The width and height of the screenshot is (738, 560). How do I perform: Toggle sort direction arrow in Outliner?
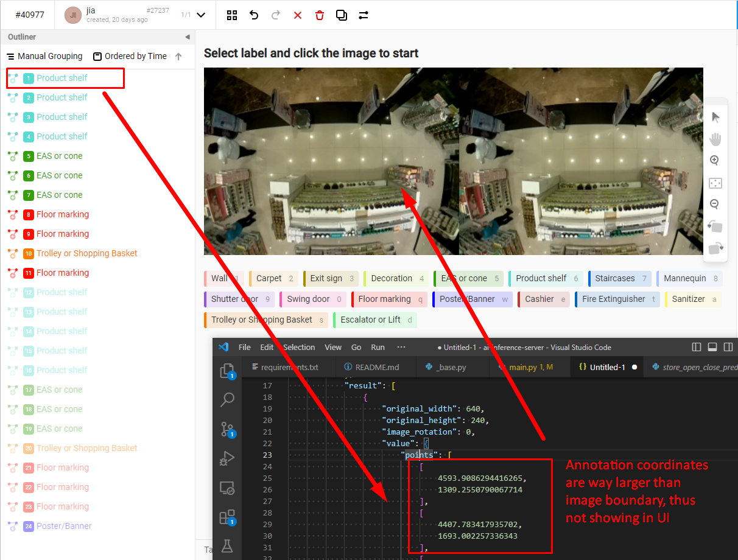[178, 56]
